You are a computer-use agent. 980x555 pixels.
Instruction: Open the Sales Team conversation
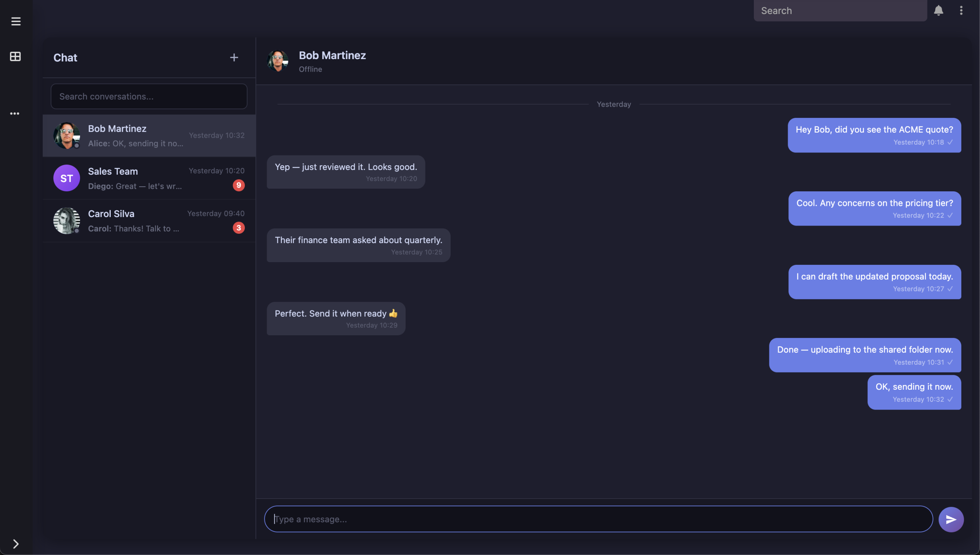pos(149,178)
